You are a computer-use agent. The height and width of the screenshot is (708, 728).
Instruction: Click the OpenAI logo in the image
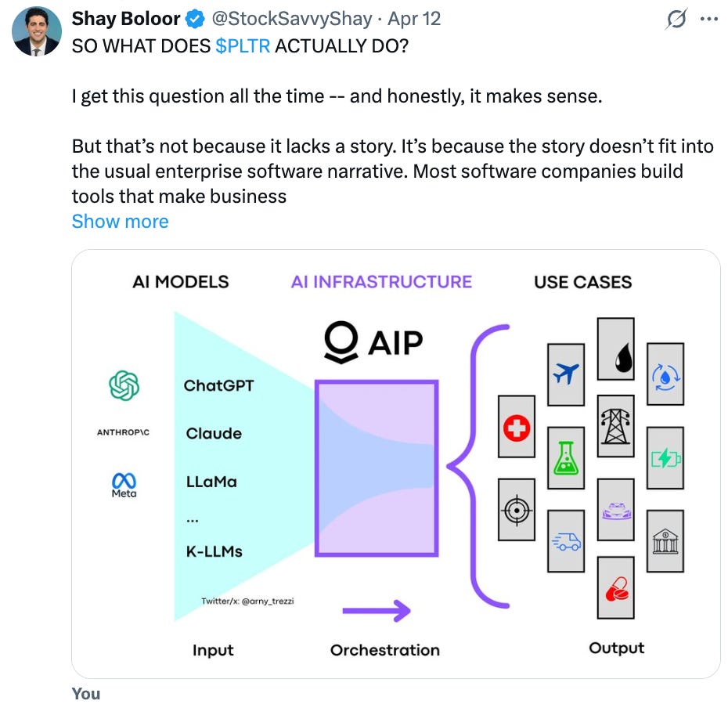point(124,385)
